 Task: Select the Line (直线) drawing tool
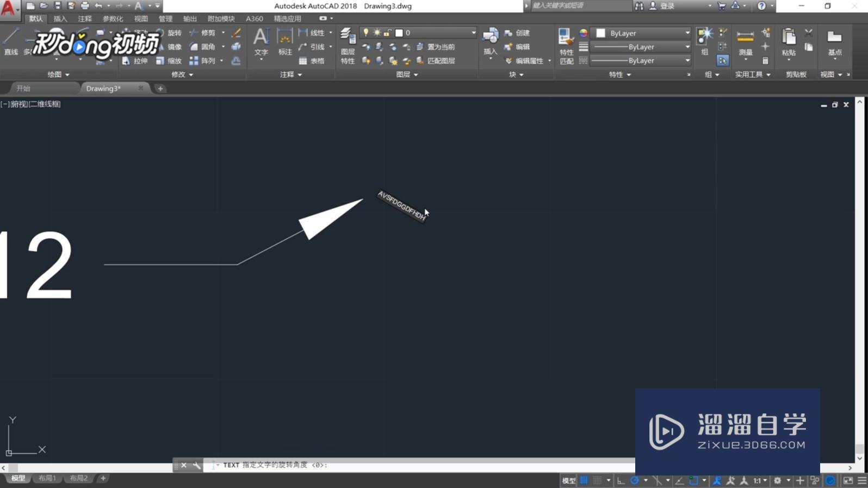(11, 42)
